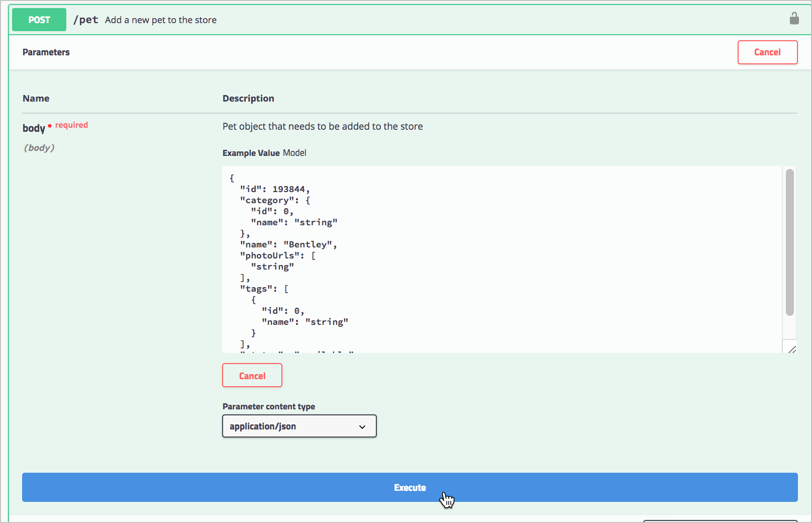Image resolution: width=812 pixels, height=523 pixels.
Task: Switch to the Example Value tab
Action: point(251,153)
